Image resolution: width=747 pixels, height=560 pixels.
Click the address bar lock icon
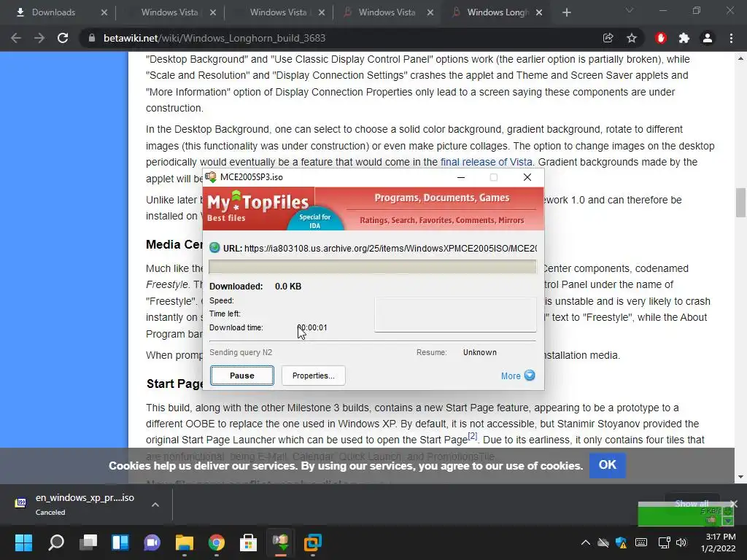pyautogui.click(x=92, y=38)
